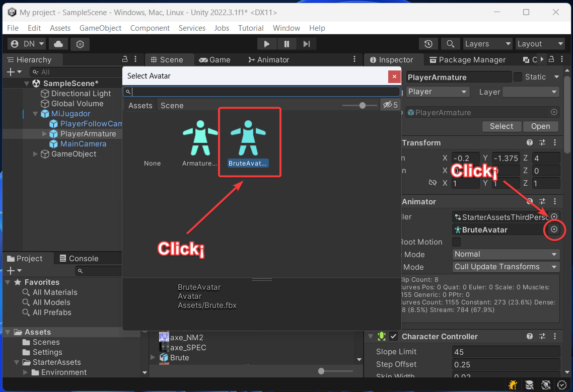The image size is (573, 392).
Task: Click the prefab Select button
Action: click(x=502, y=126)
